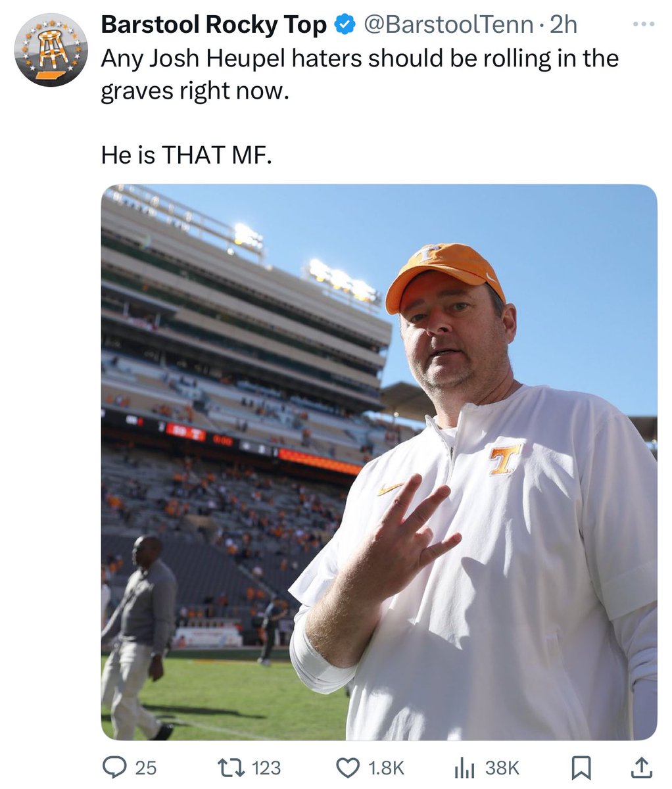Bookmark this post
This screenshot has height=789, width=672.
[580, 767]
